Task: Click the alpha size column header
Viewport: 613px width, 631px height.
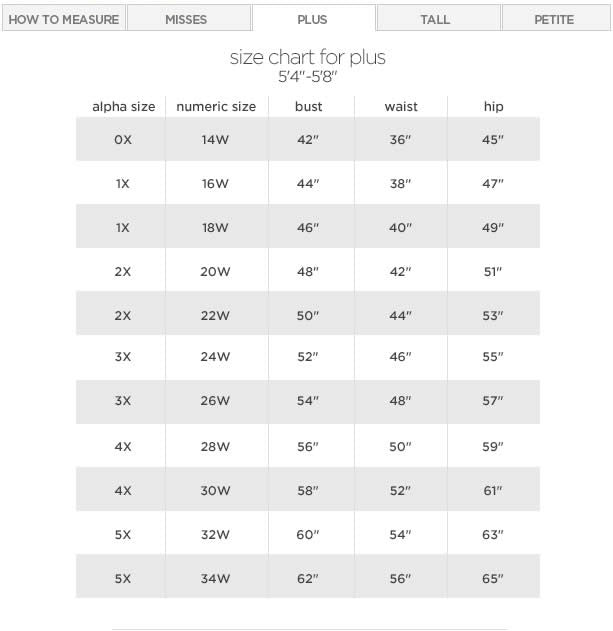Action: tap(123, 106)
